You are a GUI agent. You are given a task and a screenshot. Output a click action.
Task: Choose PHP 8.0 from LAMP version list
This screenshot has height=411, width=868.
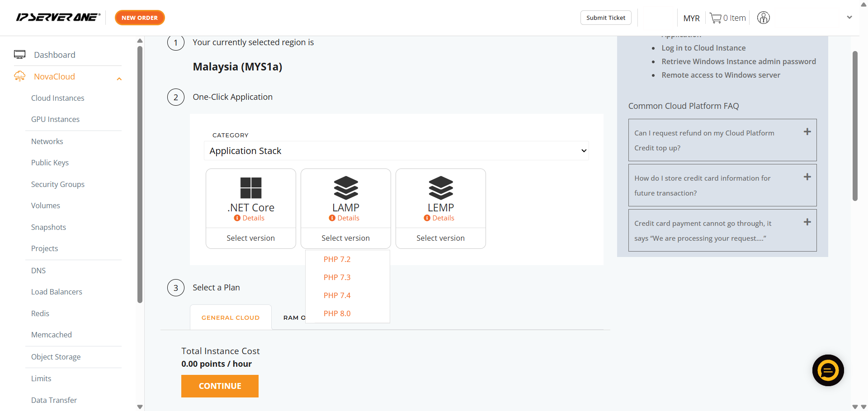tap(337, 313)
